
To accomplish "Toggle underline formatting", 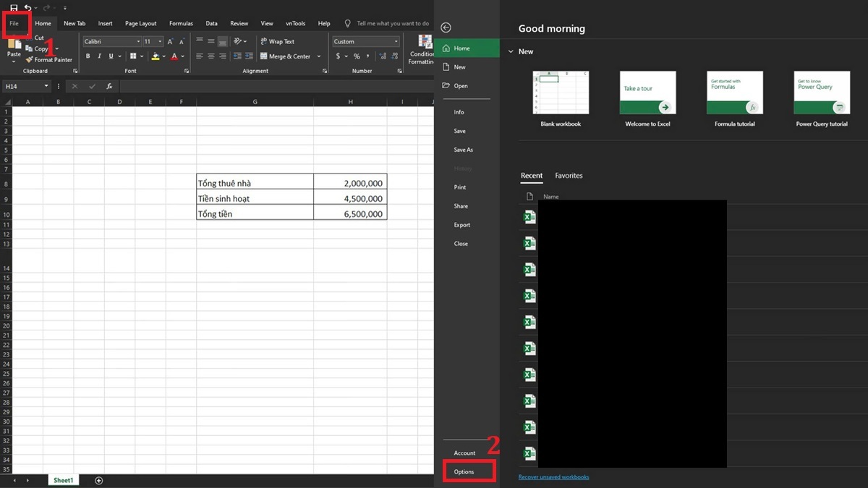I will tap(111, 56).
